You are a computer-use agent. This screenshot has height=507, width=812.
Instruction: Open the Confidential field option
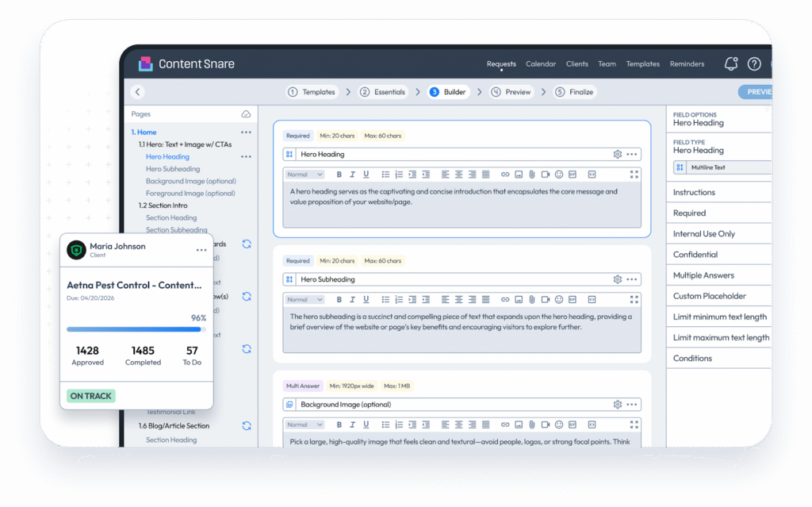pyautogui.click(x=718, y=255)
